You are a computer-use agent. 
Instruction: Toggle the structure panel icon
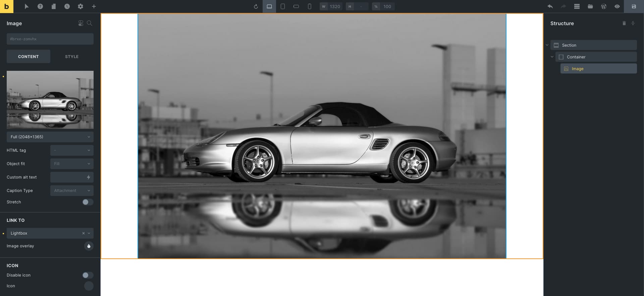coord(577,6)
